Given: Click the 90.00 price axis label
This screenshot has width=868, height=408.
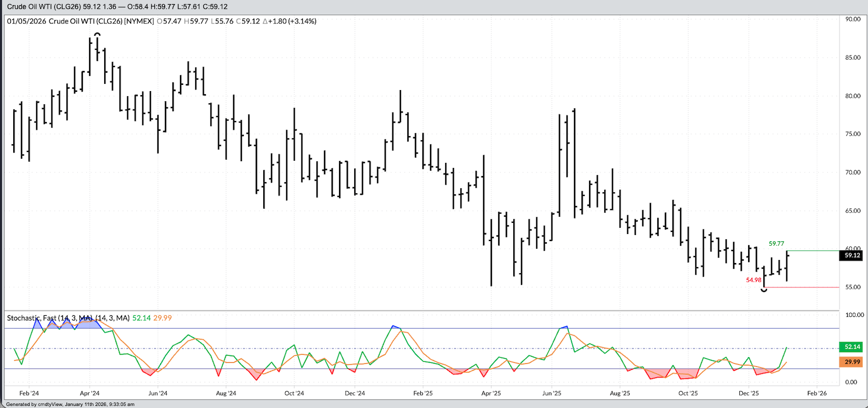Looking at the screenshot, I should (x=853, y=19).
